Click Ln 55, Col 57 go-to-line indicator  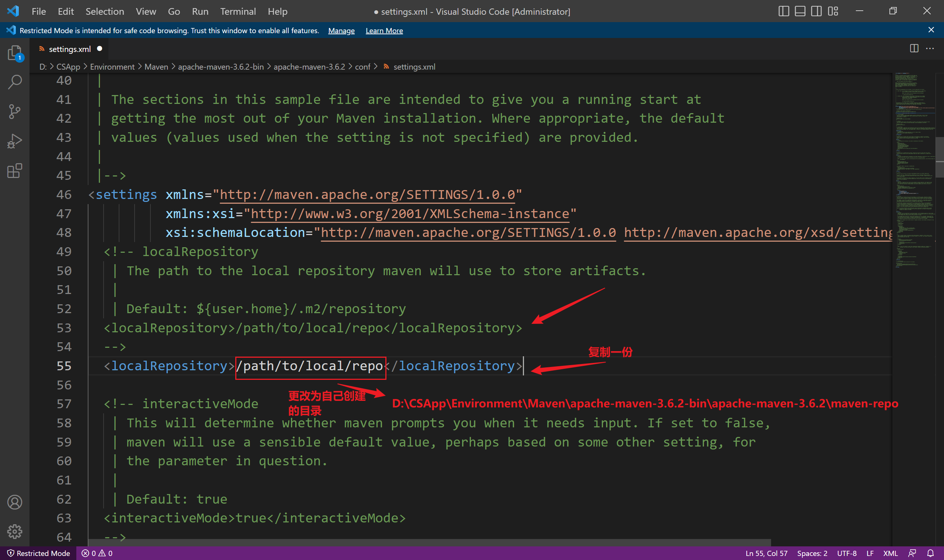(766, 553)
